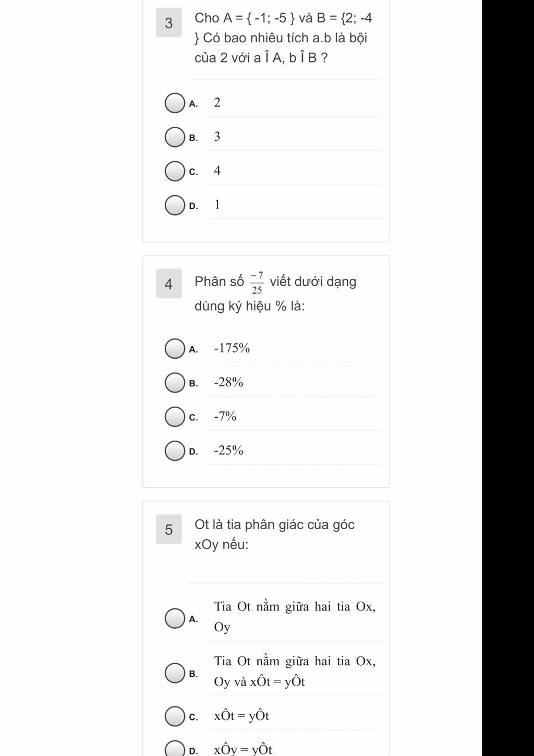Viewport: 534px width, 756px height.
Task: Select answer A '2' for question 3
Action: click(x=175, y=103)
